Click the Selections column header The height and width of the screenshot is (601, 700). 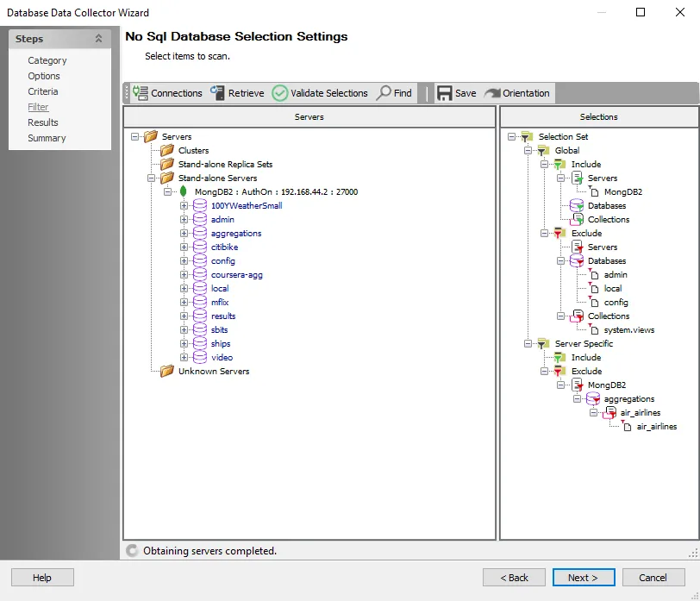click(599, 116)
